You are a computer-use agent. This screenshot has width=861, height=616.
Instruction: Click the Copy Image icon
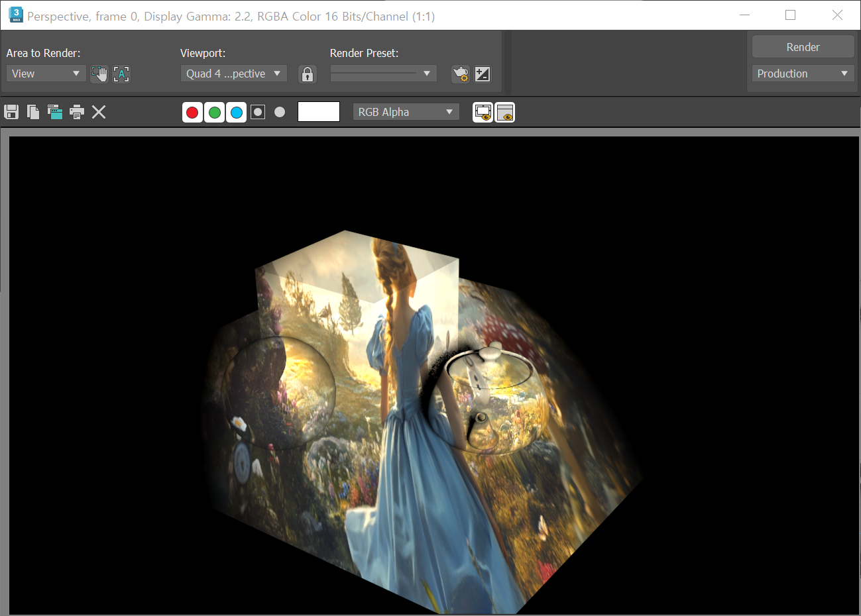[x=33, y=112]
